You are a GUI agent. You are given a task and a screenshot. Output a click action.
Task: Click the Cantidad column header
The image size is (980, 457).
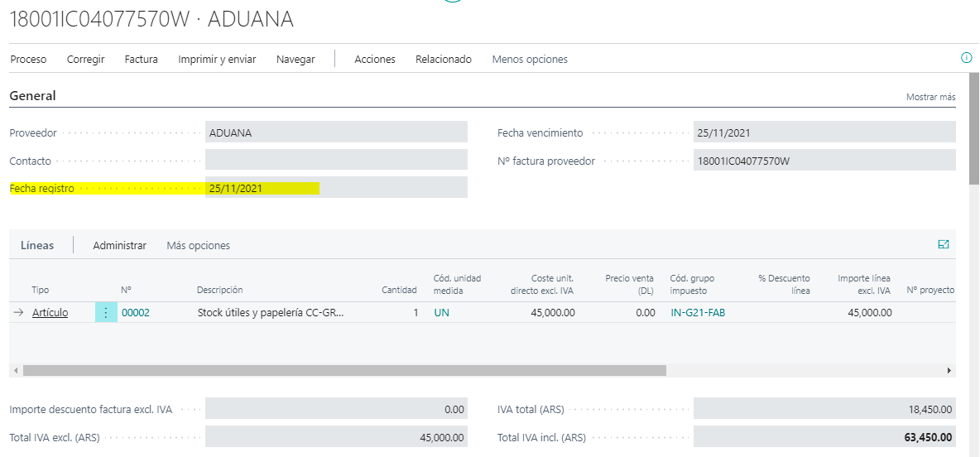click(x=400, y=290)
